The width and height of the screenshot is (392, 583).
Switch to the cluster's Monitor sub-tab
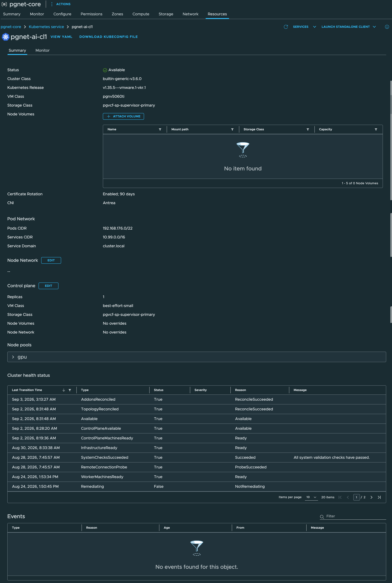[42, 50]
